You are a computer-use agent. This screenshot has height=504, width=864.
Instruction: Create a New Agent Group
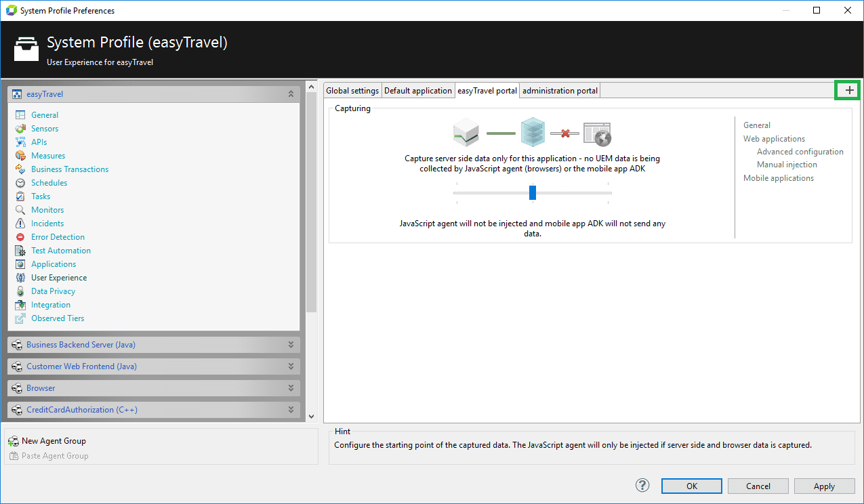click(54, 441)
